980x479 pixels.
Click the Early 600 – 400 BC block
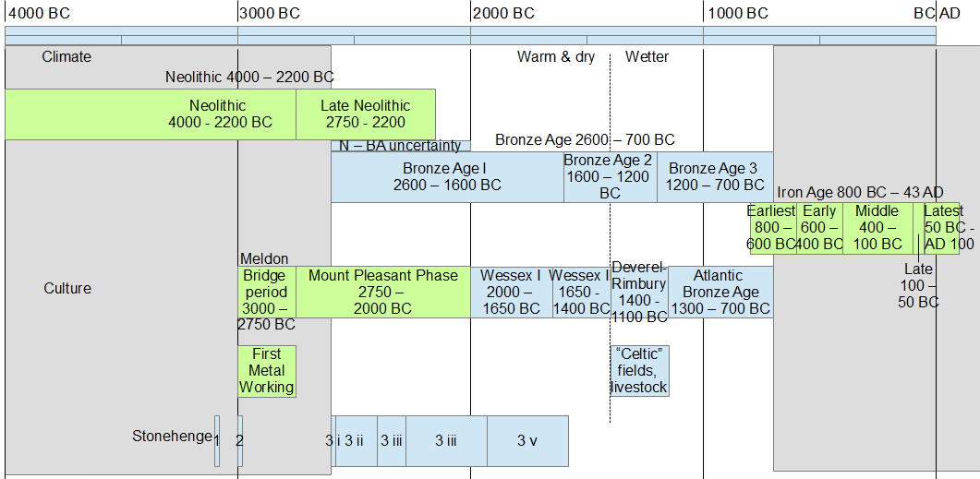[x=819, y=228]
